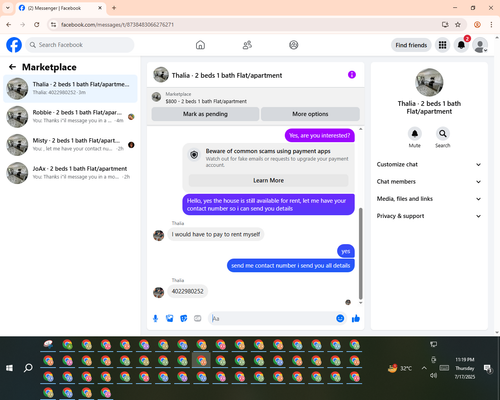Screen dimensions: 500x400
Task: Click 'Yes, are you interested?' message bubble
Action: point(319,135)
